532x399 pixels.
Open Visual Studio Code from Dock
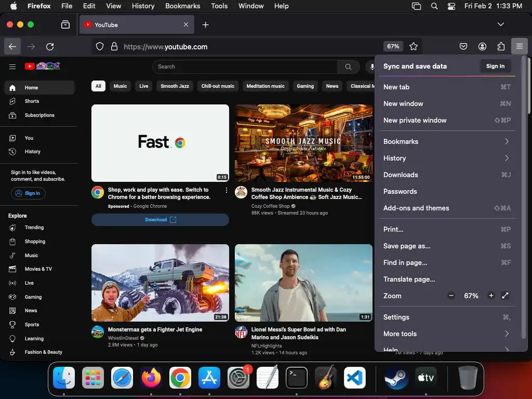click(x=354, y=378)
